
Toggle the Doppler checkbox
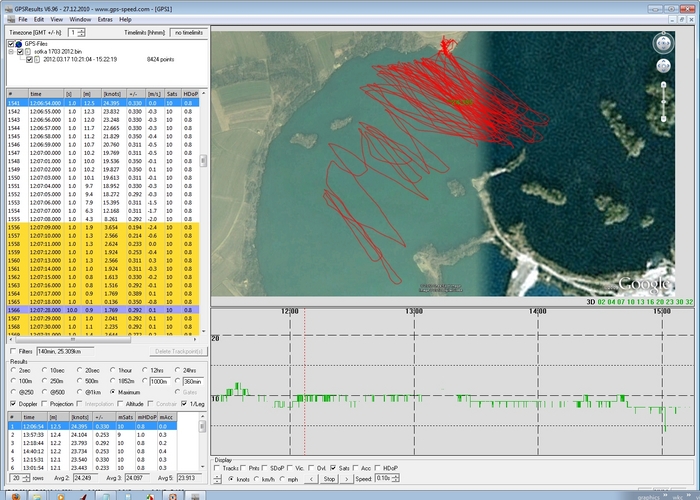(x=13, y=404)
